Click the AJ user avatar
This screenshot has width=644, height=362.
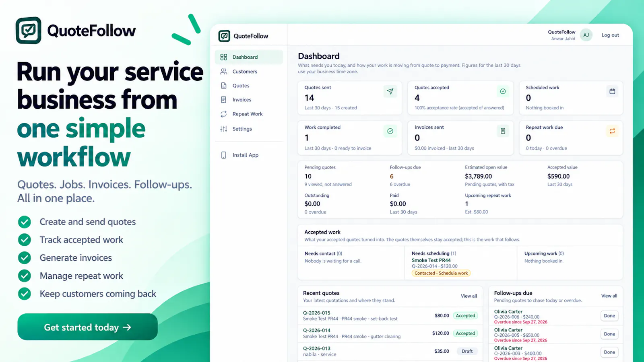[x=586, y=35]
